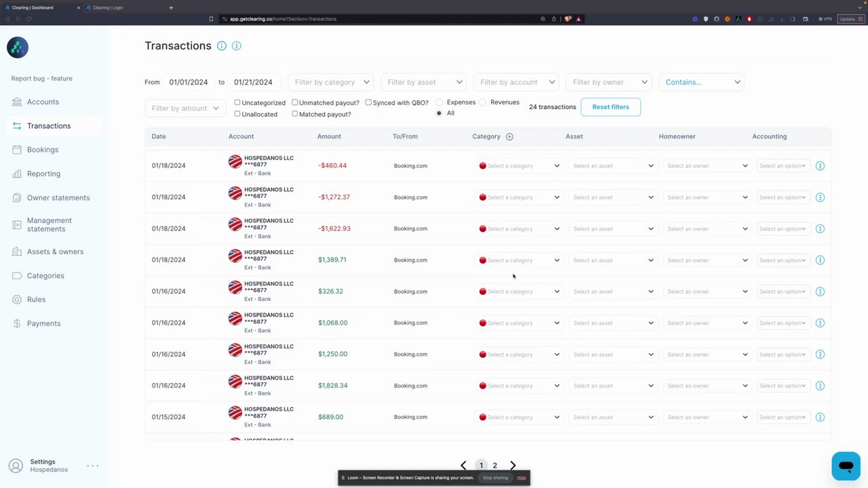Click the Payments dollar icon in sidebar
The height and width of the screenshot is (488, 868).
(17, 324)
